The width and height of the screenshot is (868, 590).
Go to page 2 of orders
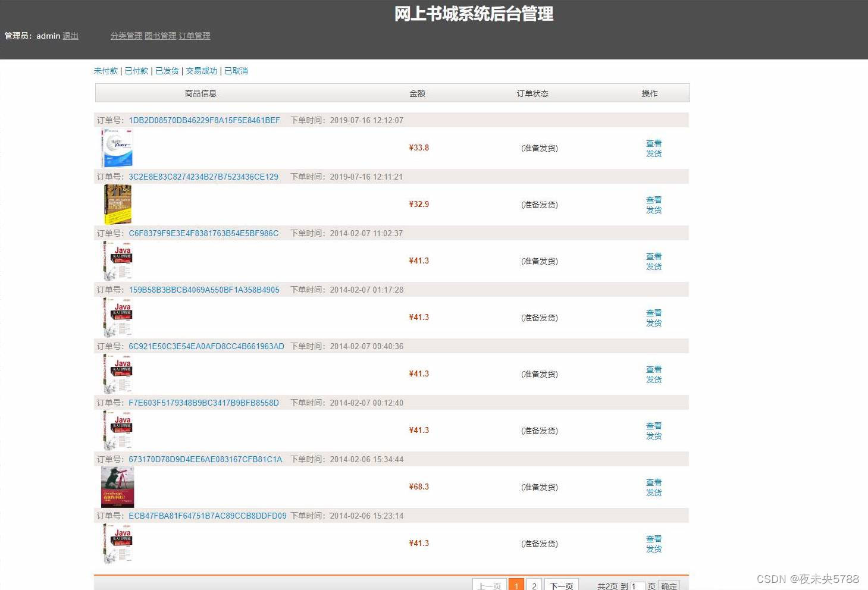click(534, 585)
